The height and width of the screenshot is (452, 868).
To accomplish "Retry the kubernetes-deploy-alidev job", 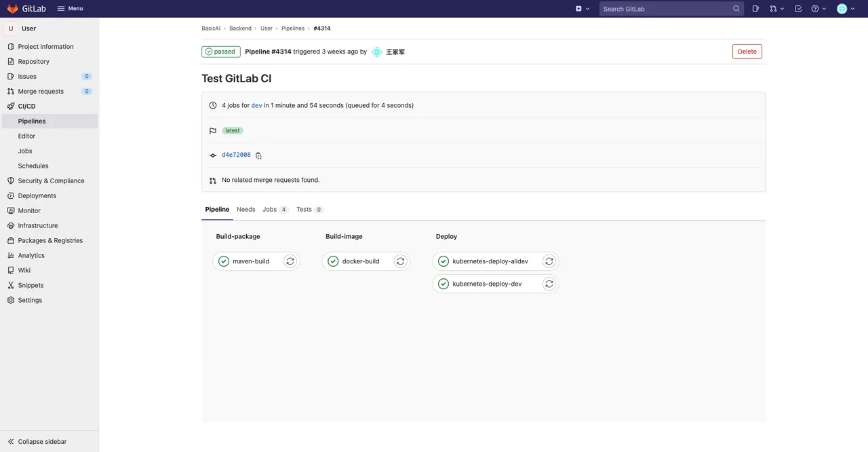I will coord(549,261).
